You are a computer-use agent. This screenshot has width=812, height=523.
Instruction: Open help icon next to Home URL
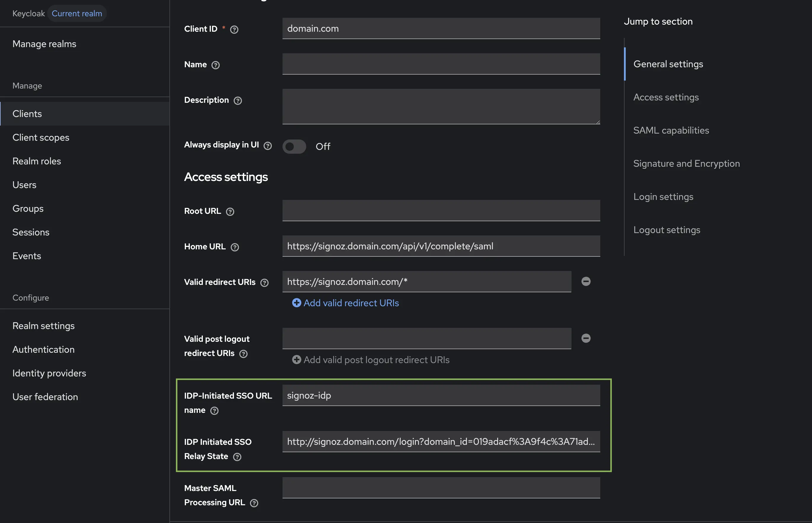[x=235, y=247]
